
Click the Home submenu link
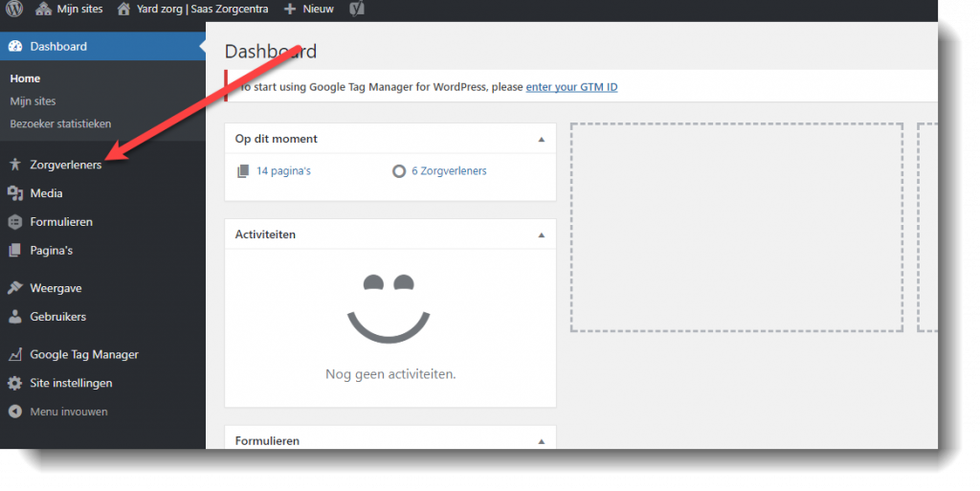(x=25, y=78)
